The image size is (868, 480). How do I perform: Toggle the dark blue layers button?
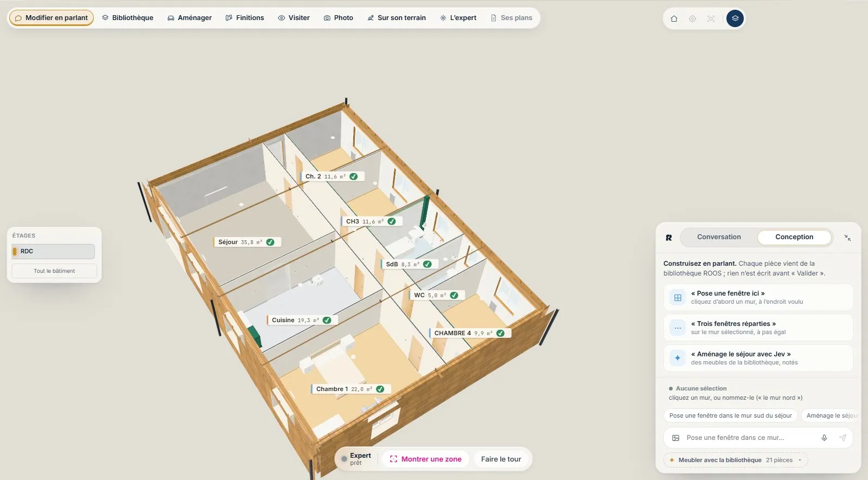pyautogui.click(x=735, y=18)
